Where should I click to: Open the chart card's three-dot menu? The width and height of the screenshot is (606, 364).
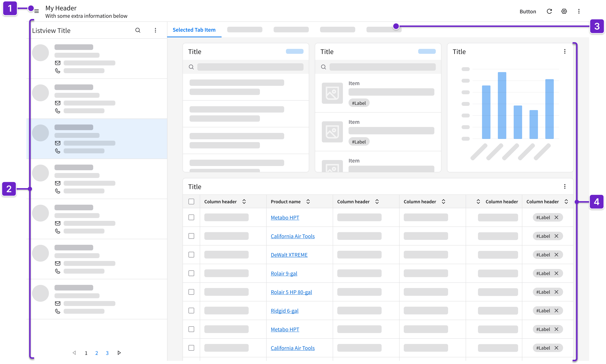click(565, 52)
